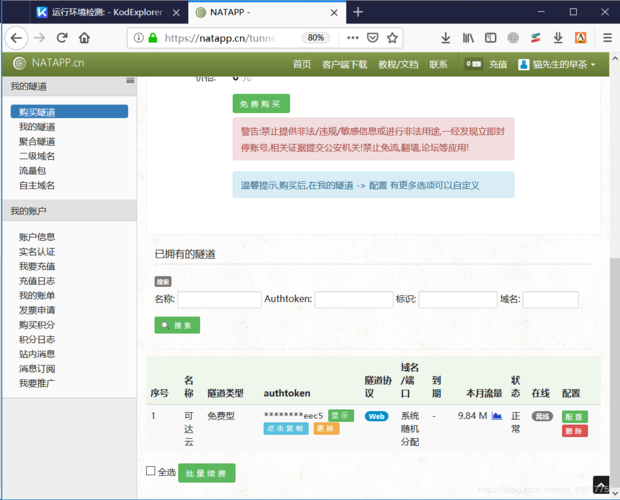Image resolution: width=620 pixels, height=500 pixels.
Task: Click the 批量续费 button
Action: [206, 473]
